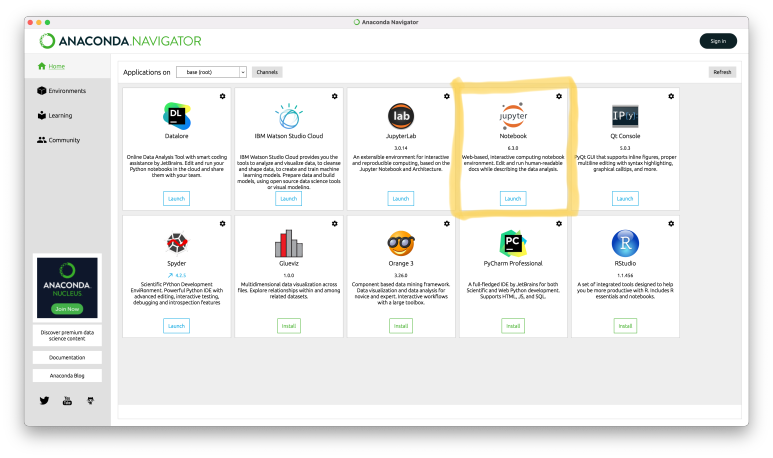The image size is (773, 458).
Task: Click the Anaconda Navigator logo
Action: (120, 41)
